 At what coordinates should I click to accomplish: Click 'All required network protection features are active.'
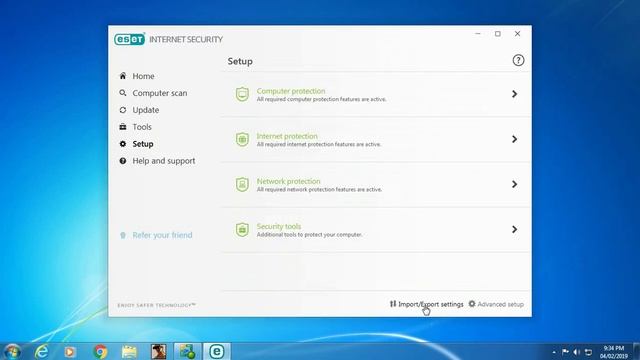[319, 189]
